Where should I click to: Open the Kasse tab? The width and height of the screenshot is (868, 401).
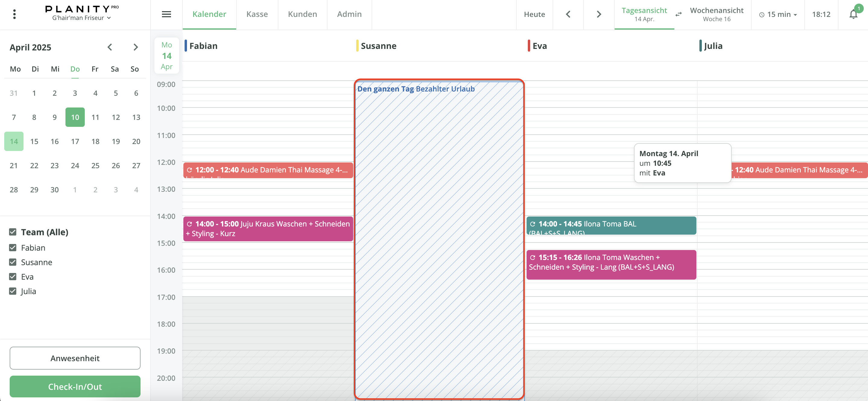(257, 14)
